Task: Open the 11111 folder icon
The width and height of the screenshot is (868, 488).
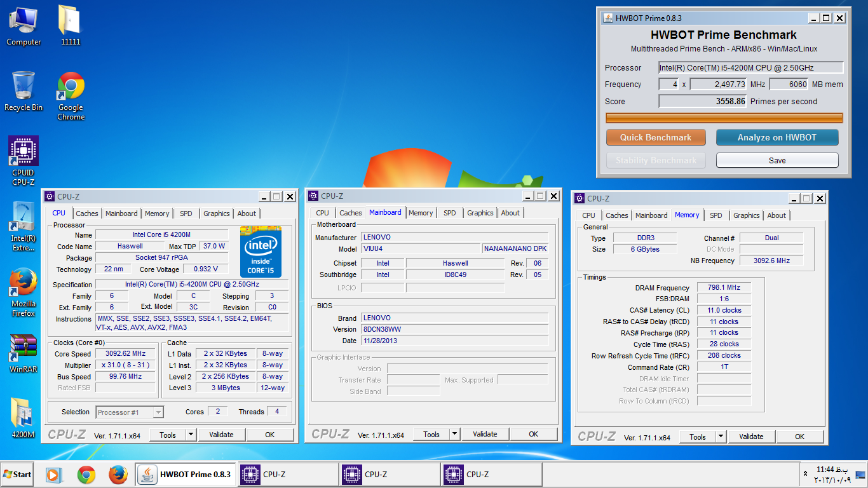Action: [x=71, y=26]
